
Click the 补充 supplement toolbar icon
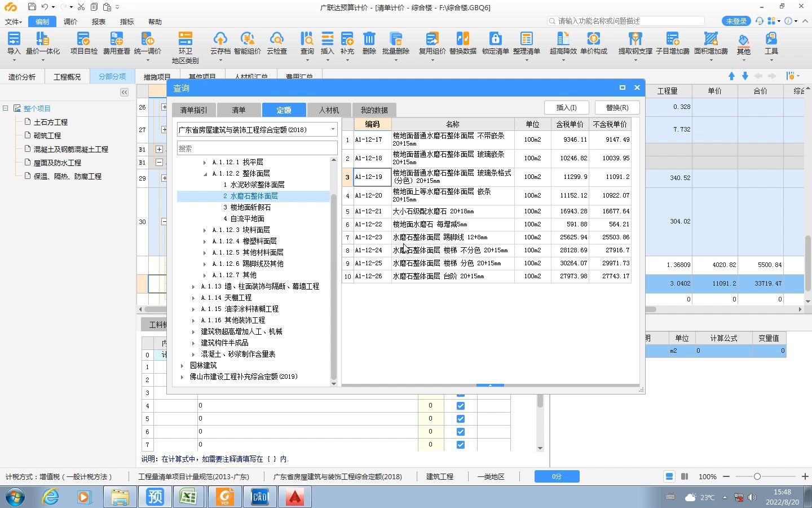point(347,43)
